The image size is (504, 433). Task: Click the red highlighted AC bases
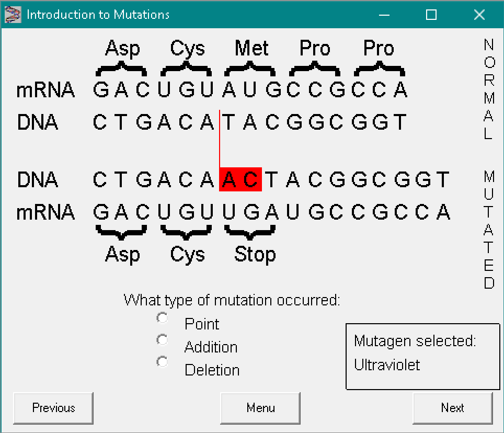click(240, 179)
